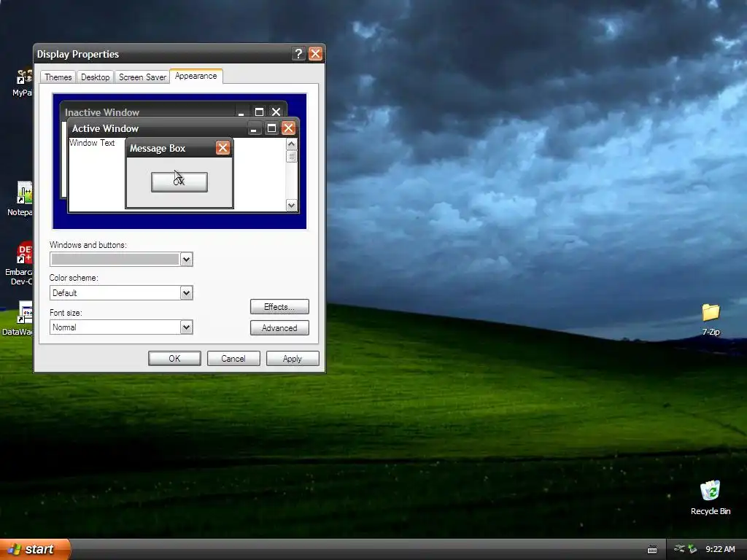The height and width of the screenshot is (560, 747).
Task: Open the MyPa desktop shortcut icon
Action: click(x=24, y=77)
